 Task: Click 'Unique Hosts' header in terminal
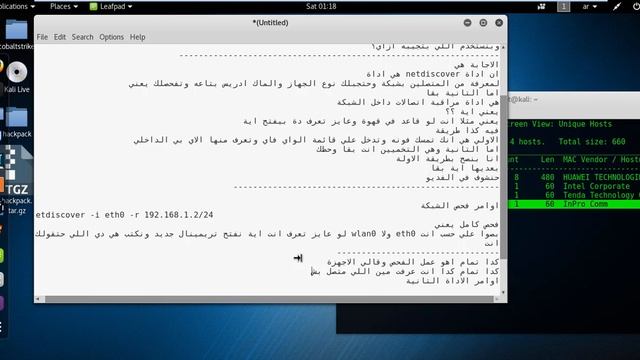[585, 124]
